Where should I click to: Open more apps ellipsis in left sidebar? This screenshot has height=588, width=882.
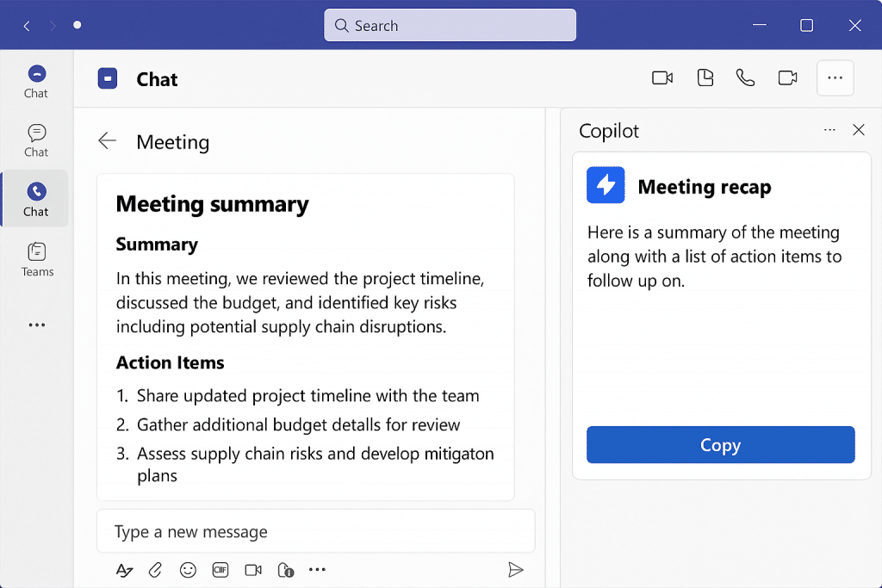point(36,325)
